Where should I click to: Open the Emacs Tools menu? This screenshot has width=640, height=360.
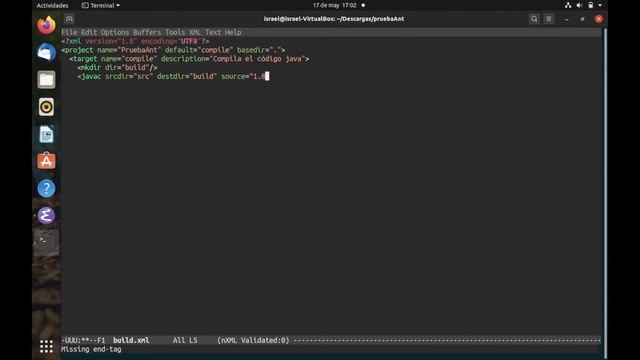(175, 32)
